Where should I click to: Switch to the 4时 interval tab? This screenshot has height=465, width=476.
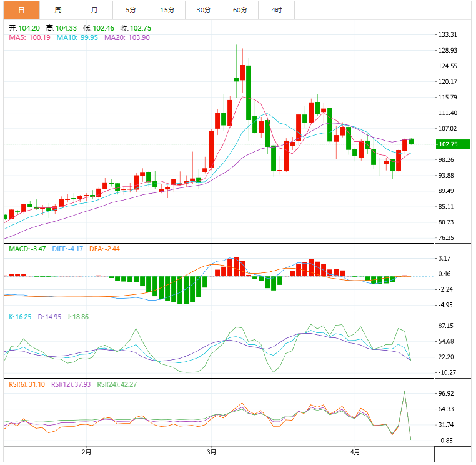point(276,10)
